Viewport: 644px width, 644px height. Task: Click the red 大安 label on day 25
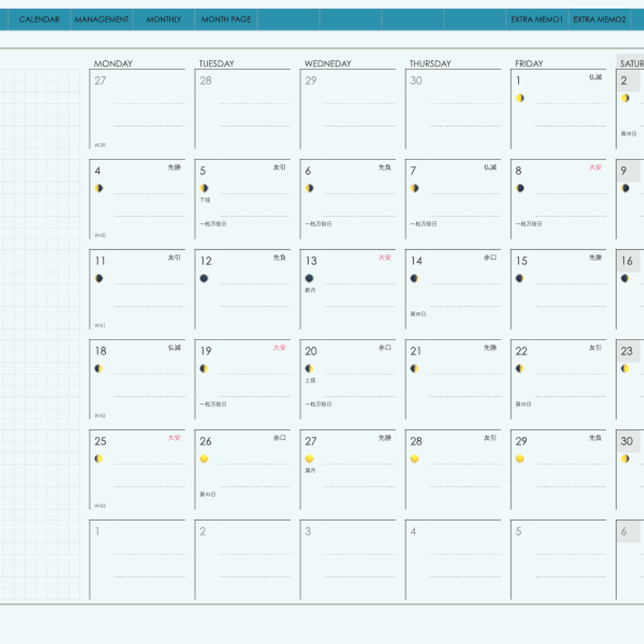174,437
